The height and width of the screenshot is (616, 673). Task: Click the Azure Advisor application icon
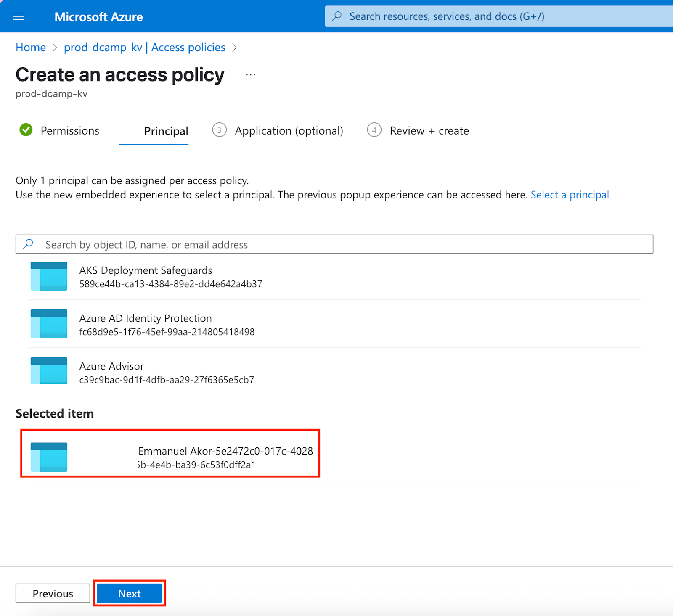click(48, 372)
